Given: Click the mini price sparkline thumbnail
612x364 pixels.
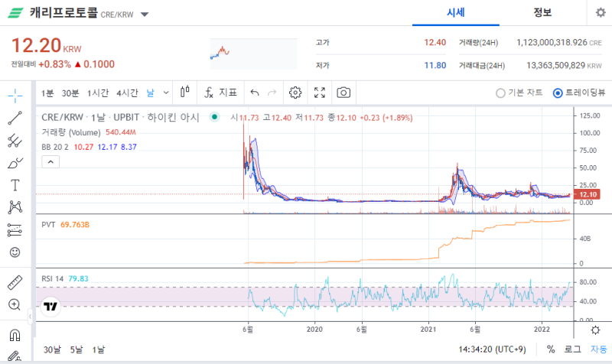Looking at the screenshot, I should click(254, 54).
